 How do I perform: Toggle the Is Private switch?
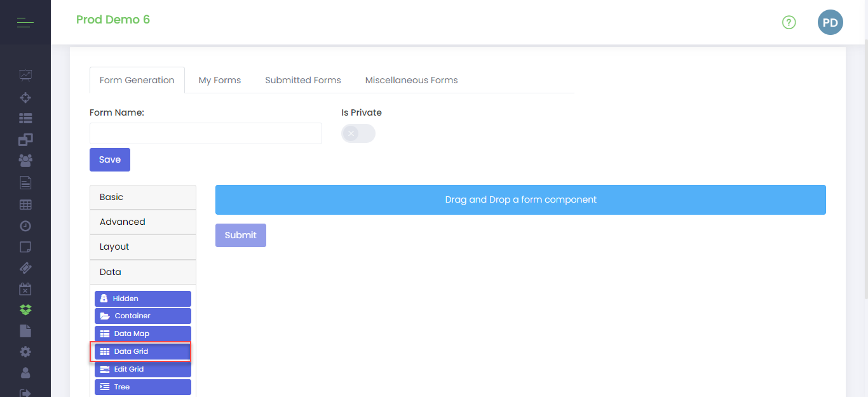pos(358,133)
